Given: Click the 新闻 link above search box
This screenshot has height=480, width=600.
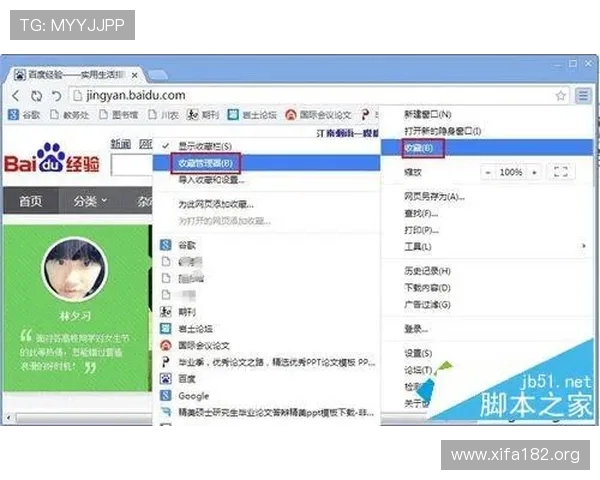Looking at the screenshot, I should click(x=121, y=144).
